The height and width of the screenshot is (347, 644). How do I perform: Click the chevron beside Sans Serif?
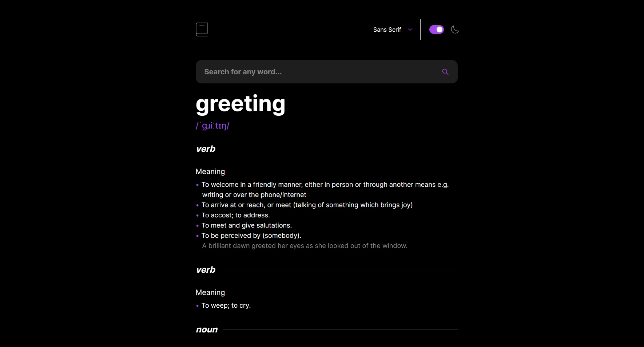click(x=410, y=29)
